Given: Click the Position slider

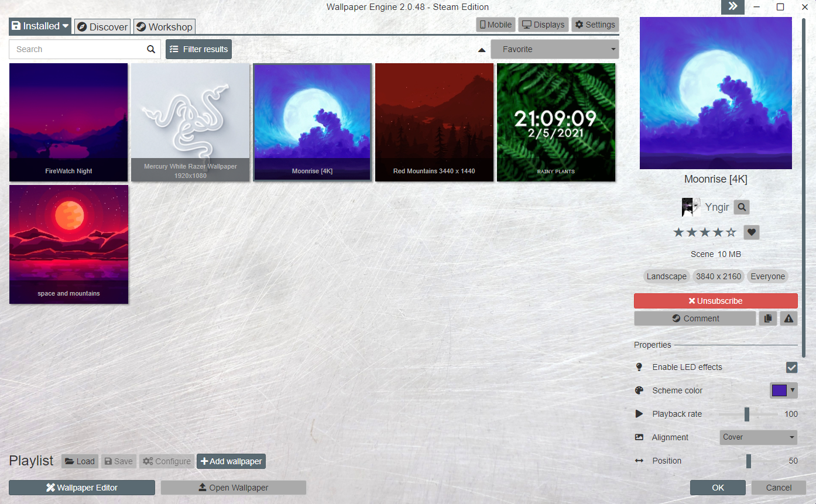Looking at the screenshot, I should click(749, 461).
